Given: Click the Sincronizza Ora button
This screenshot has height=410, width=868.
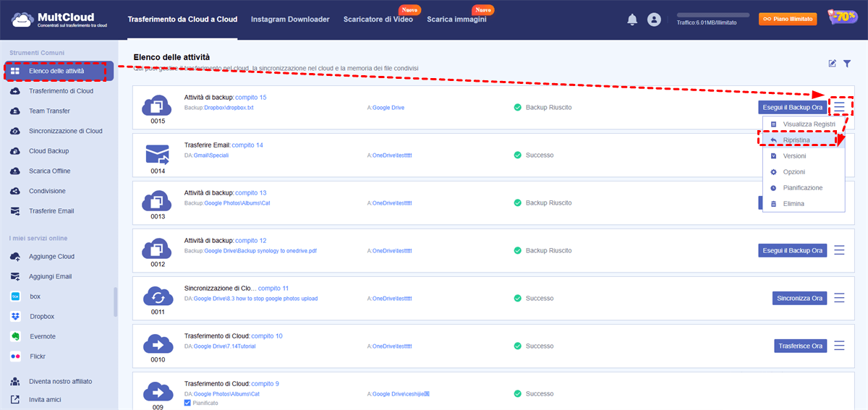Looking at the screenshot, I should (799, 298).
